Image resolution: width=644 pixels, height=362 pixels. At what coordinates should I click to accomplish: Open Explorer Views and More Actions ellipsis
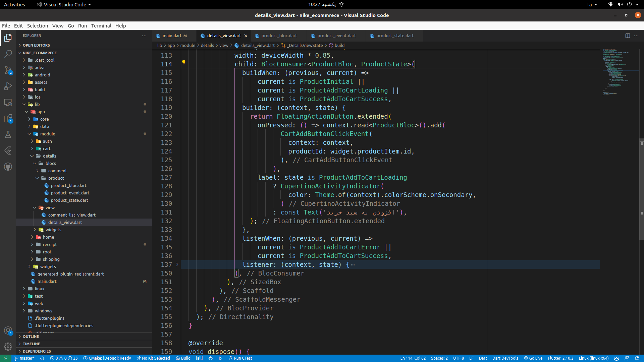[x=144, y=36]
